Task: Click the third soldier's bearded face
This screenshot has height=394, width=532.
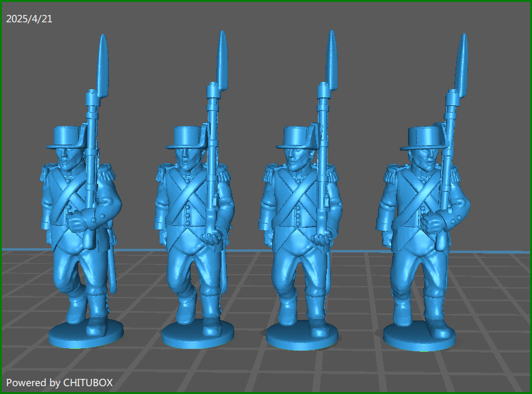Action: (x=296, y=160)
